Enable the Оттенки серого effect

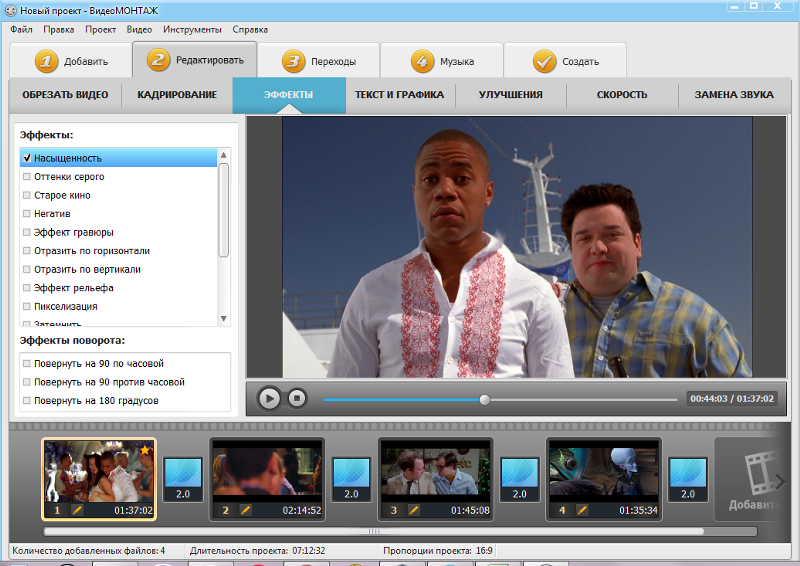(27, 177)
